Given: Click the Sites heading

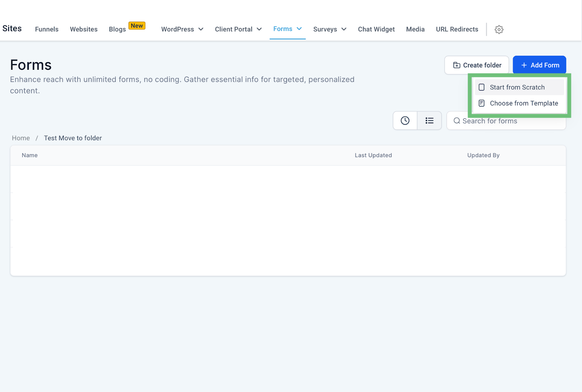Looking at the screenshot, I should [x=12, y=28].
